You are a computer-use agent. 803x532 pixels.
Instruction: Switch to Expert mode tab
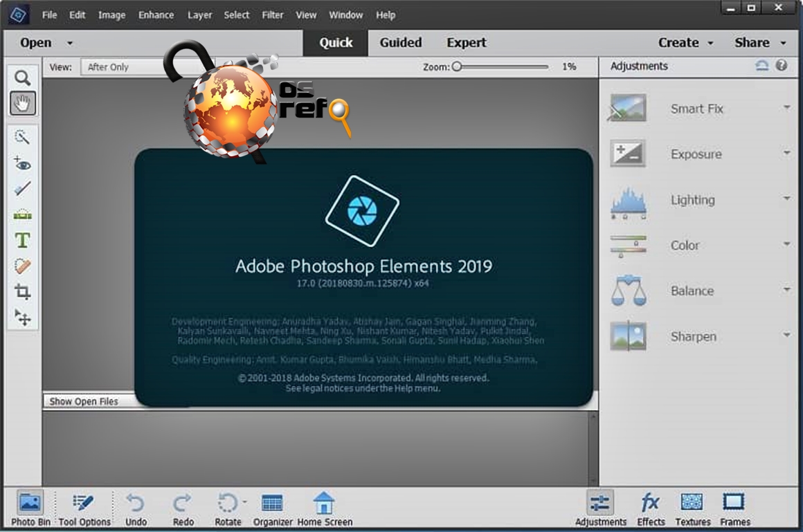tap(466, 42)
